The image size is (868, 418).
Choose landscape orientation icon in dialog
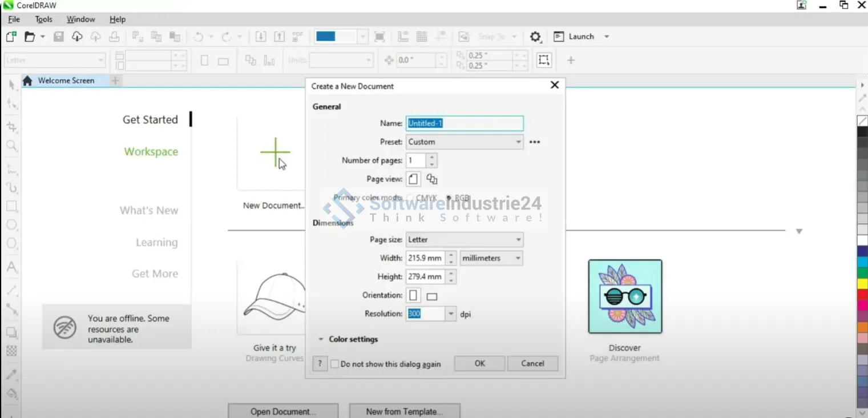coord(432,296)
